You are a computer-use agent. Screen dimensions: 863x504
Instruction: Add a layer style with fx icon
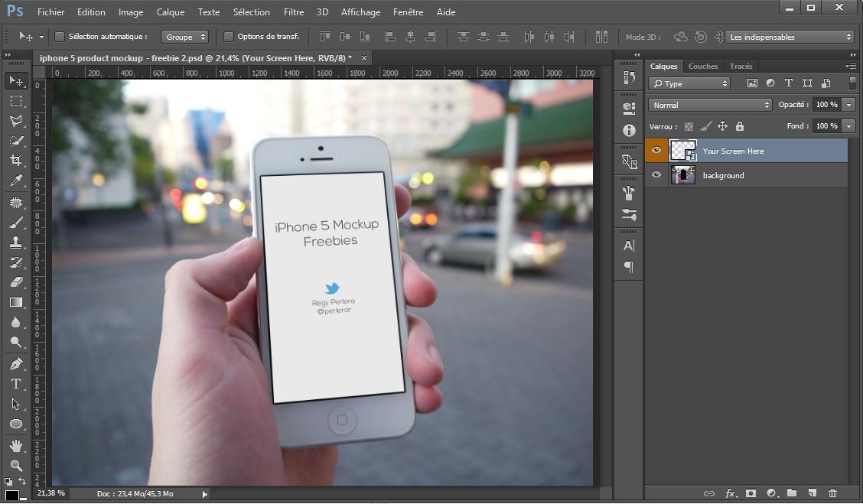731,493
